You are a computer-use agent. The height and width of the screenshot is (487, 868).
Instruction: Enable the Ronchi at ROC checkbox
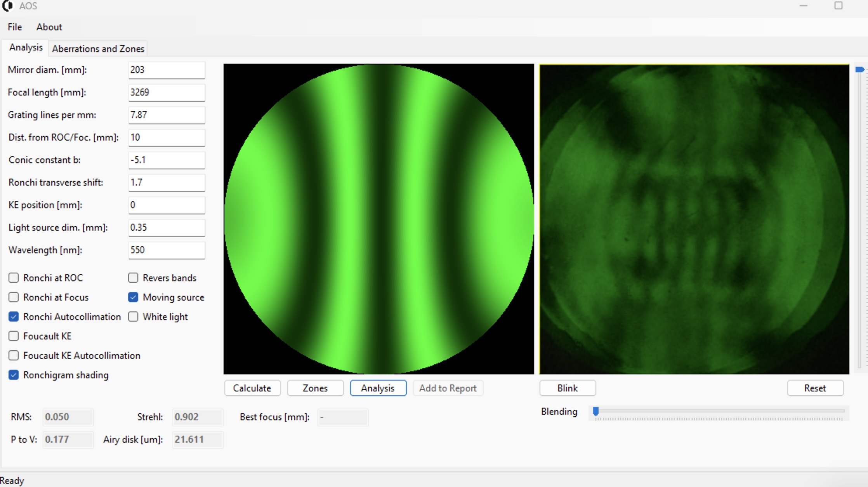[x=14, y=278]
